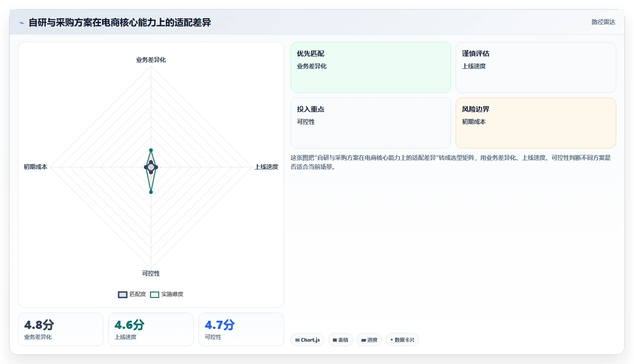Open the 风险边界 card
The width and height of the screenshot is (634, 364).
(536, 123)
